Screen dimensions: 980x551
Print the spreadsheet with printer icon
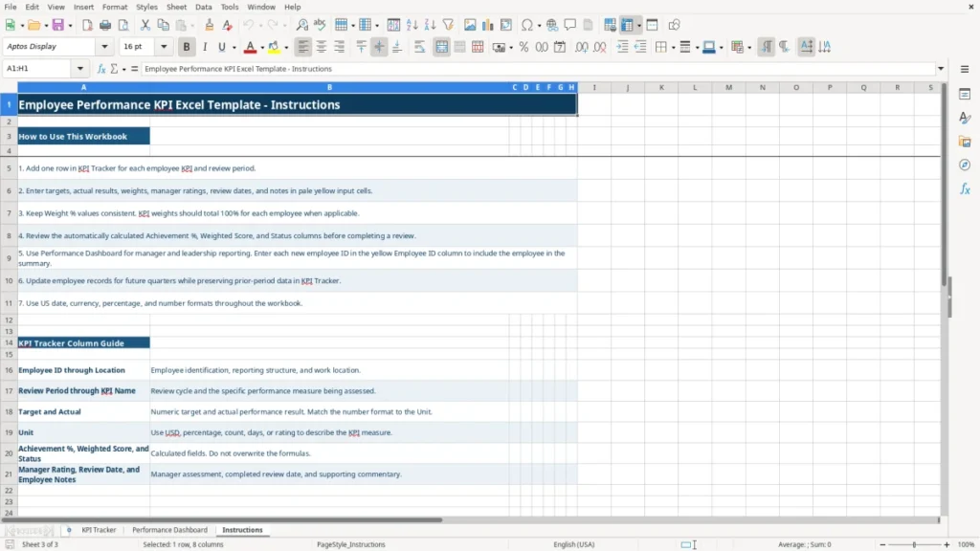105,25
